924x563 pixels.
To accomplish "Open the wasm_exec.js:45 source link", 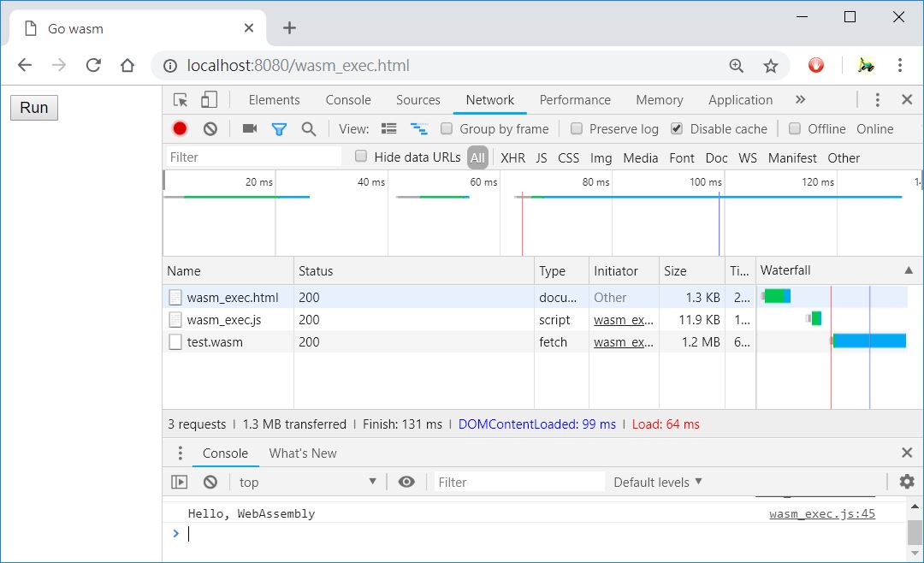I will (x=821, y=514).
